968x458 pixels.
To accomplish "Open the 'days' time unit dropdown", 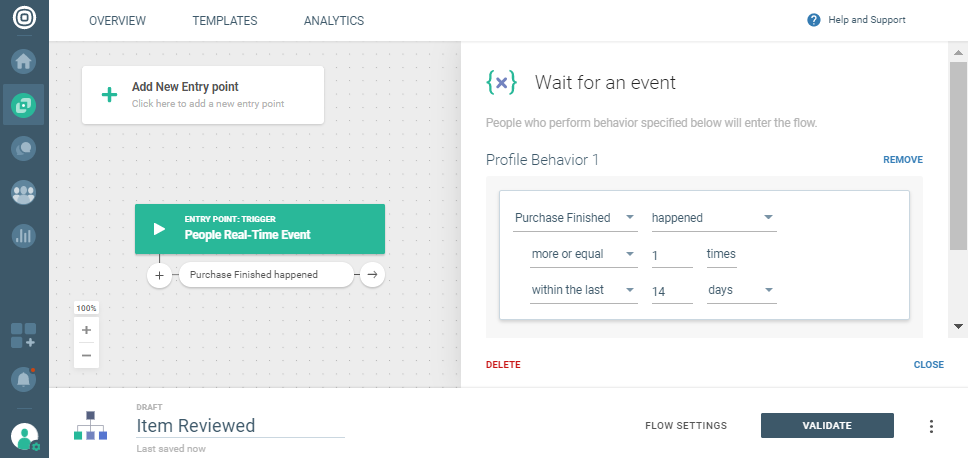I will [x=741, y=290].
